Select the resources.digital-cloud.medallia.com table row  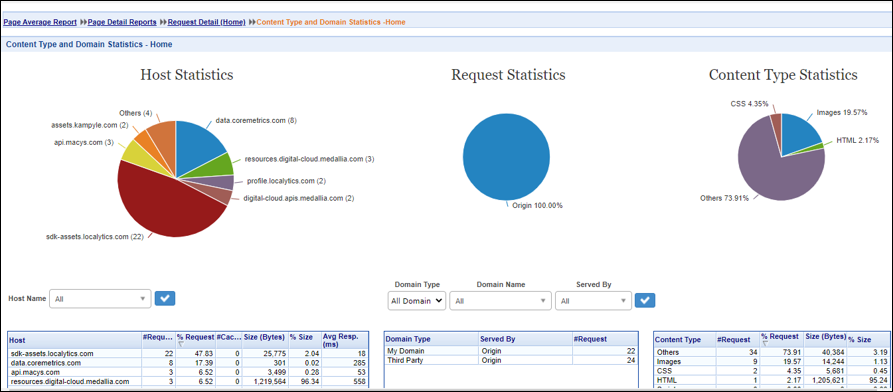(188, 381)
